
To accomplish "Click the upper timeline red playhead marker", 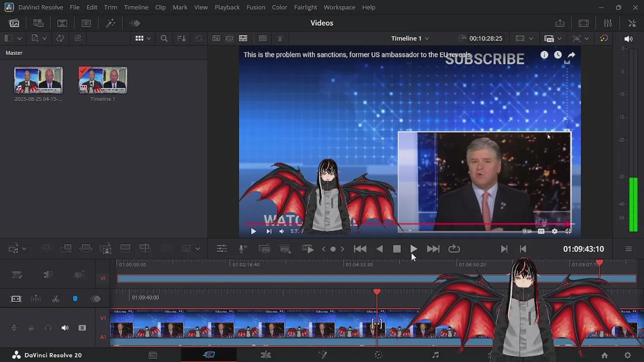I will pyautogui.click(x=599, y=263).
